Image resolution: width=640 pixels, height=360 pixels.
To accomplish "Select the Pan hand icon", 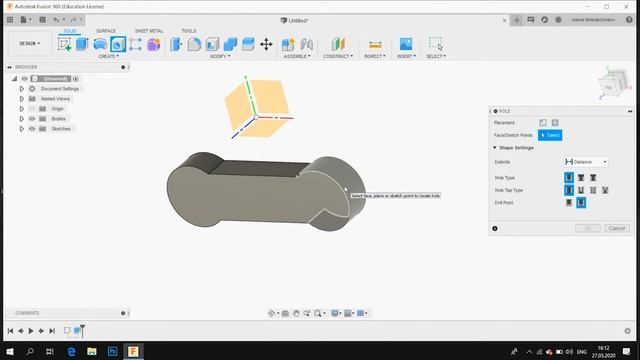I will click(x=296, y=313).
